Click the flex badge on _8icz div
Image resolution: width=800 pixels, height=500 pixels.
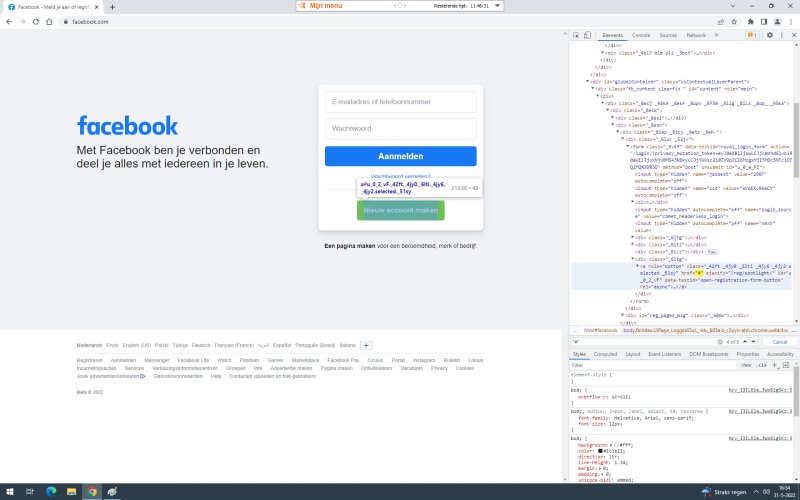tap(712, 252)
